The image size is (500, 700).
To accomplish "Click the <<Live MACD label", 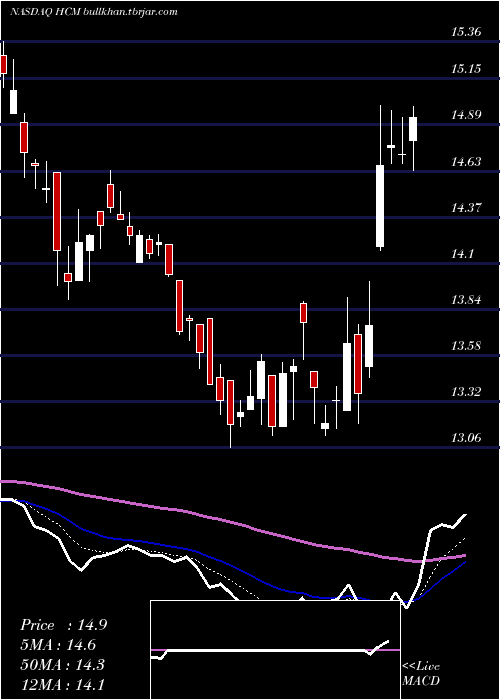I will point(421,673).
